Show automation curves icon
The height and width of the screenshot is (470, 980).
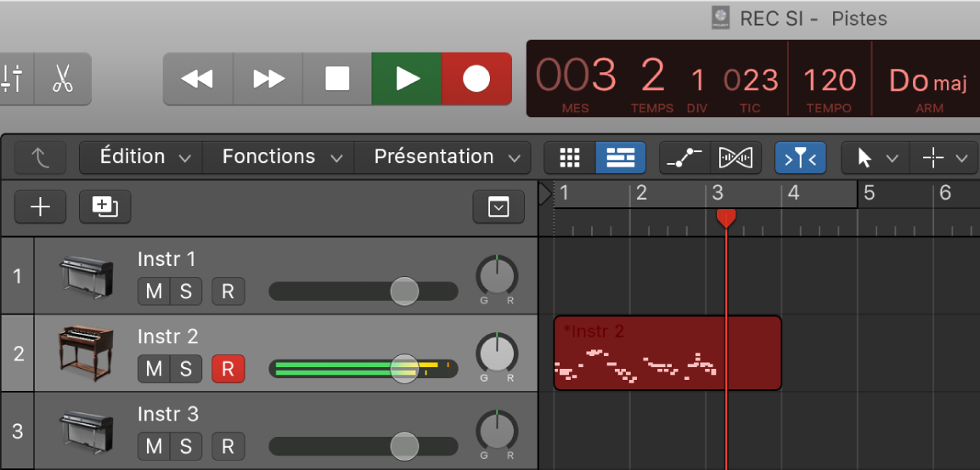coord(684,157)
